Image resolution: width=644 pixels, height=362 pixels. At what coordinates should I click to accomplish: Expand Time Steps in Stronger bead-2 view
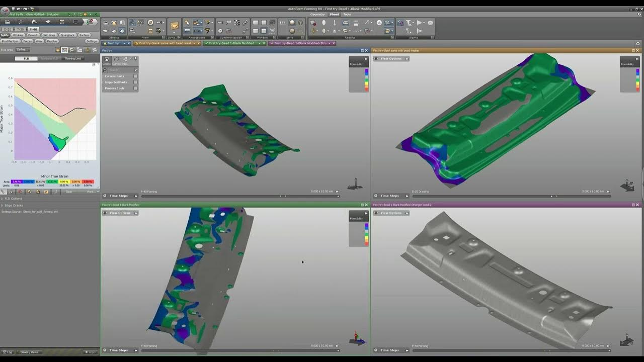click(x=391, y=350)
